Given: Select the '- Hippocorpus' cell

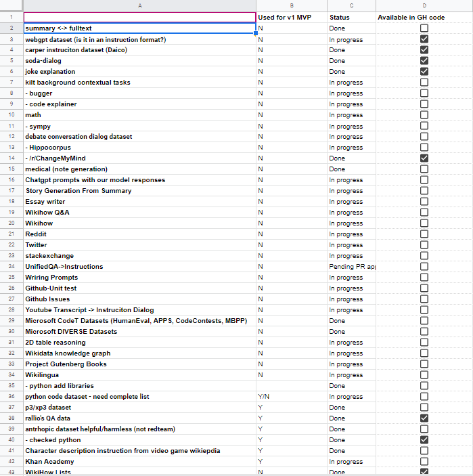Looking at the screenshot, I should pyautogui.click(x=139, y=148).
